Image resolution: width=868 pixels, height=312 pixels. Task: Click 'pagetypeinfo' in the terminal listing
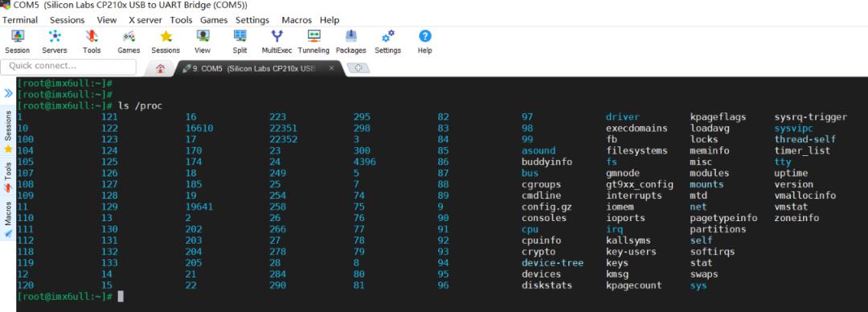click(x=723, y=218)
